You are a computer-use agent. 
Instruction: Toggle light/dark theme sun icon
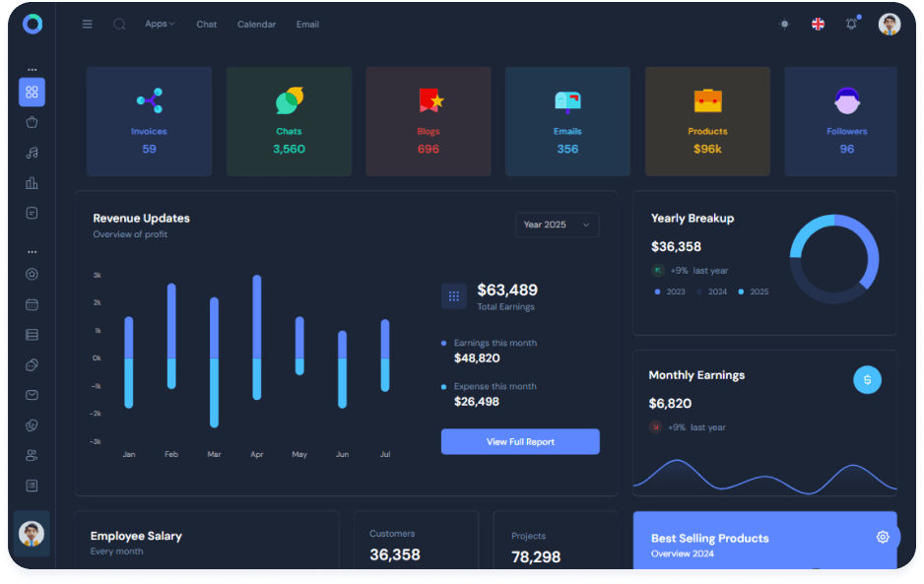coord(784,25)
